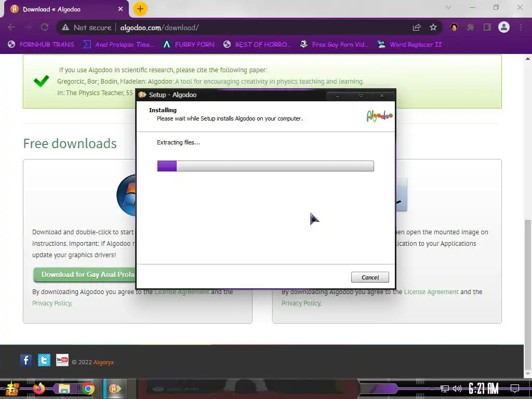Reload the page with the refresh icon

45,27
